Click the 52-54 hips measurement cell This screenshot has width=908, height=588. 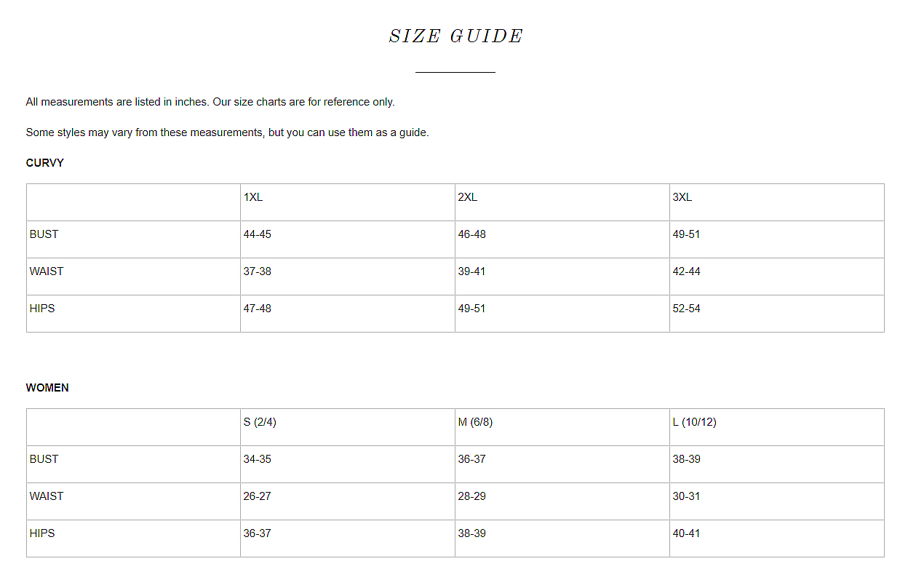[x=687, y=309]
